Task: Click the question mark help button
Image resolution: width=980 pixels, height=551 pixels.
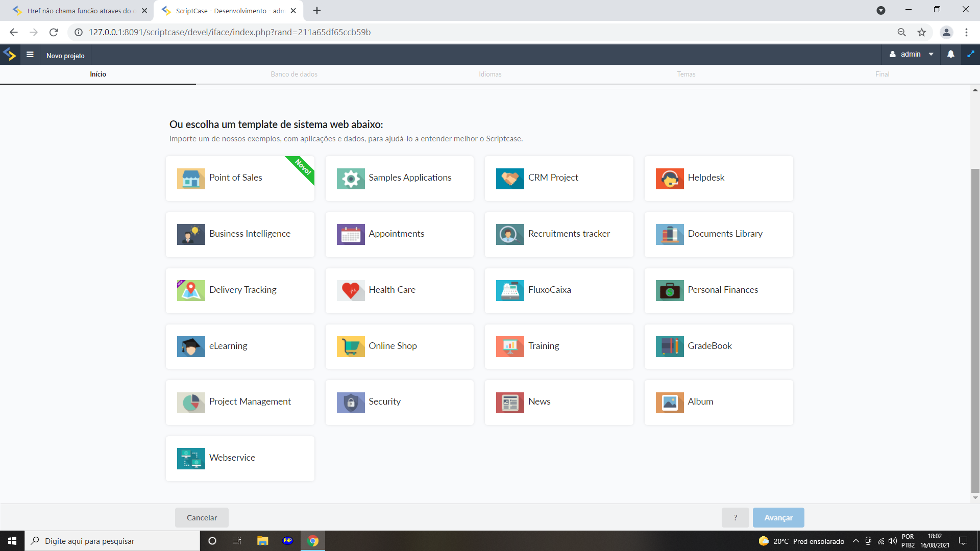Action: [735, 517]
